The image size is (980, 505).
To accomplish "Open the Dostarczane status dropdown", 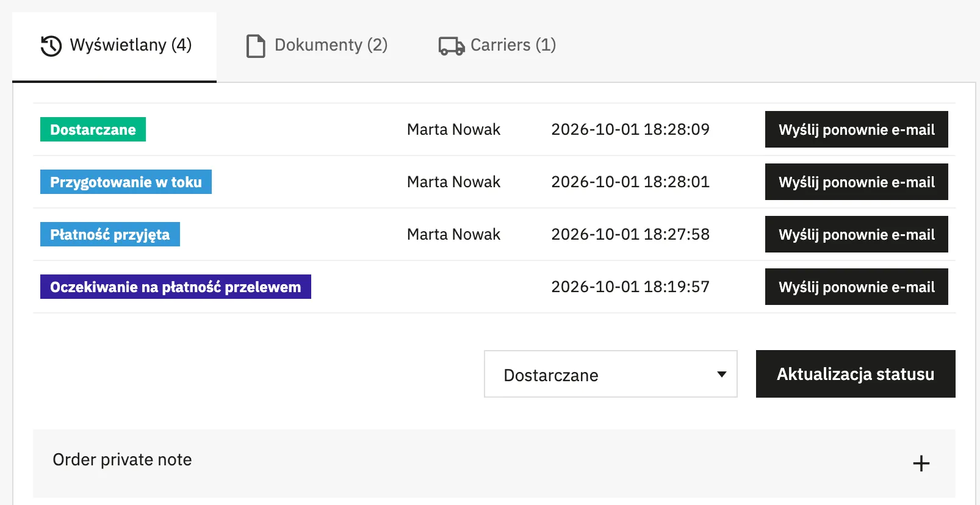I will 611,374.
